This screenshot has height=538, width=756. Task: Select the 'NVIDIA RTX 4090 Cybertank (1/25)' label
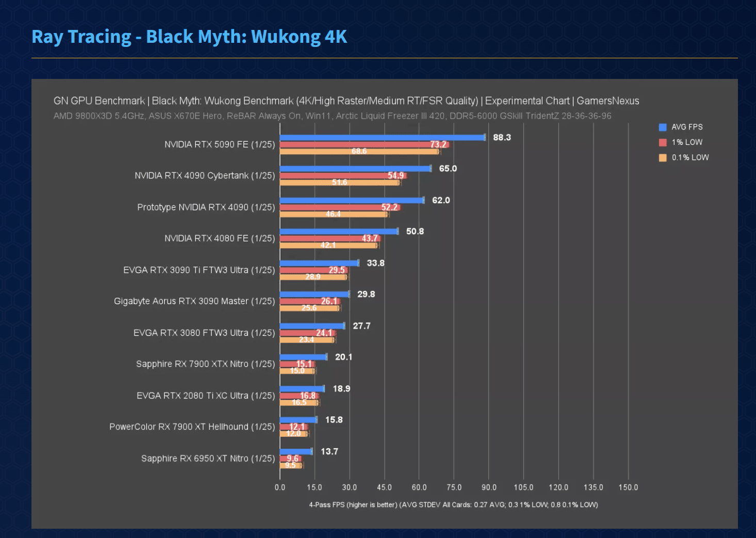coord(205,176)
